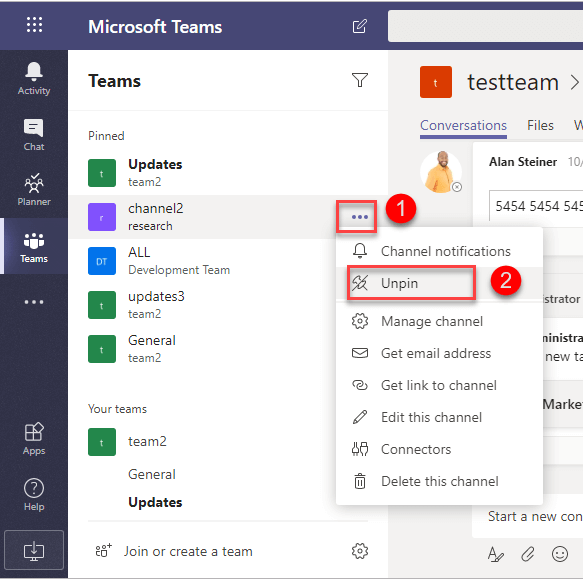The image size is (583, 579).
Task: Open General channel under Your teams
Action: (152, 475)
